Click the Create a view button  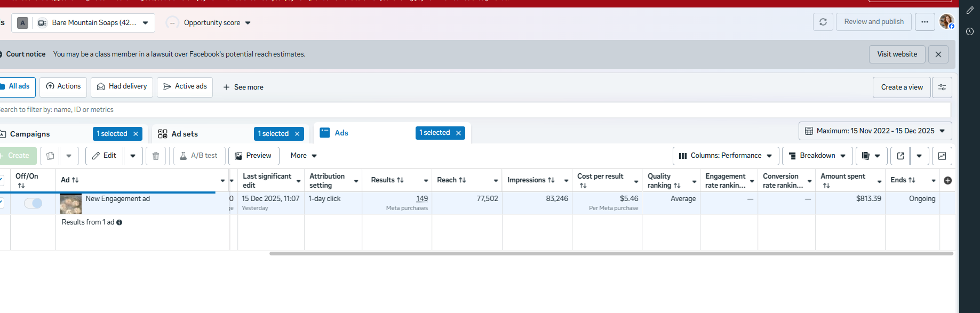902,87
